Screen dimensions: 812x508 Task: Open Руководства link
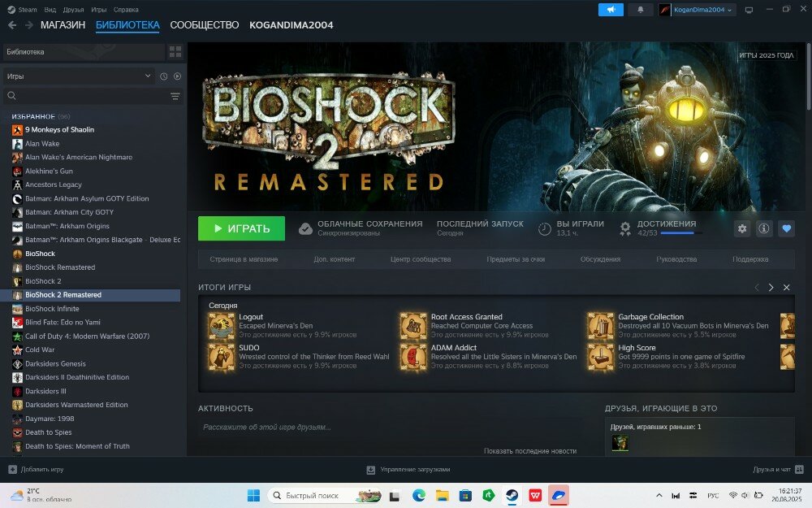click(676, 259)
